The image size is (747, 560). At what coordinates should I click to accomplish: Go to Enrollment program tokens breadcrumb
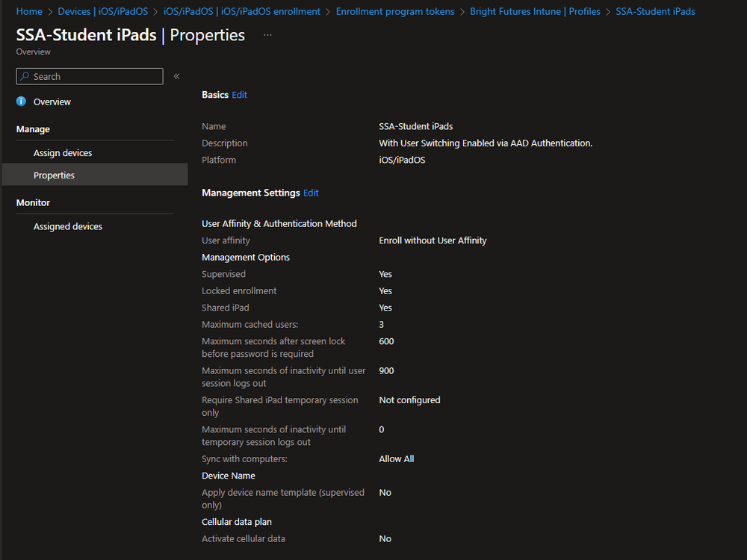(x=395, y=11)
